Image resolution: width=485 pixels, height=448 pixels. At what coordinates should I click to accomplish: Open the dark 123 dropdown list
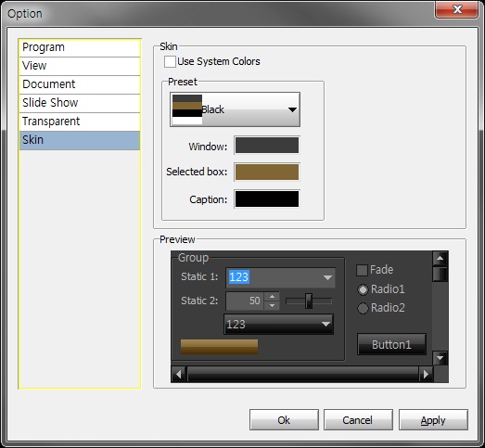point(279,325)
